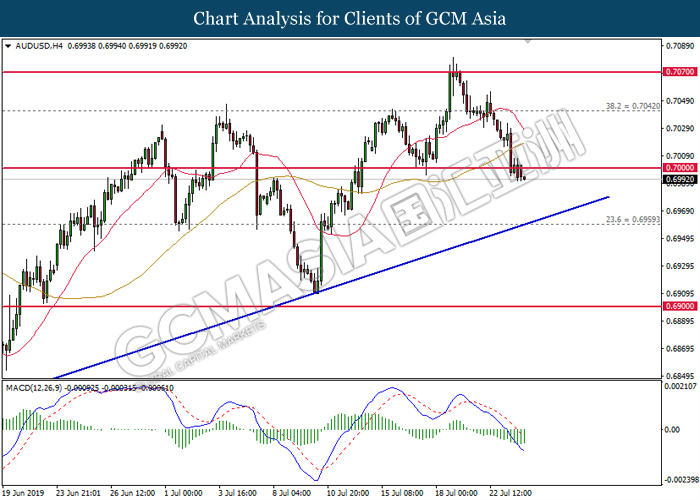Select the red 0.70700 resistance line
Image resolution: width=700 pixels, height=500 pixels.
click(331, 72)
